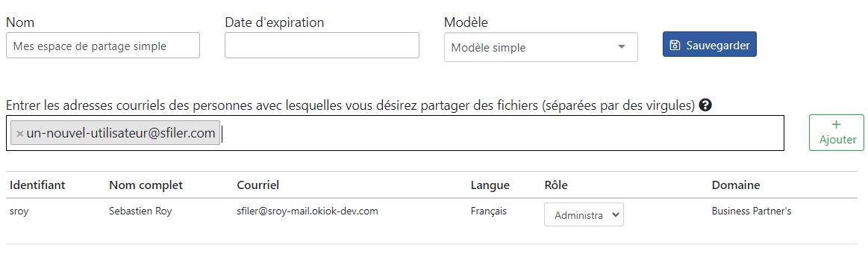Image resolution: width=868 pixels, height=269 pixels.
Task: Click the Nom complet column header
Action: (146, 185)
